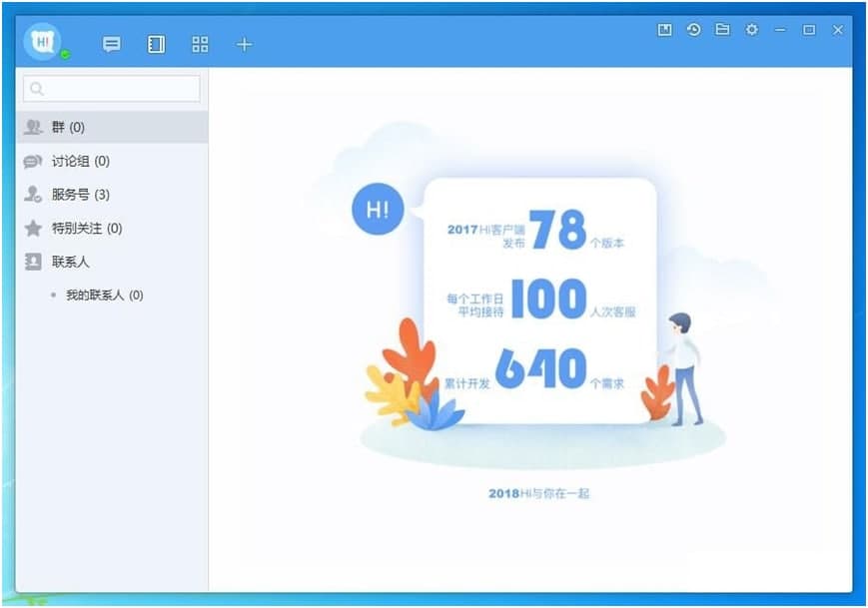Click the bullet dot beside 我的联系人
Image resolution: width=868 pixels, height=608 pixels.
pos(53,296)
